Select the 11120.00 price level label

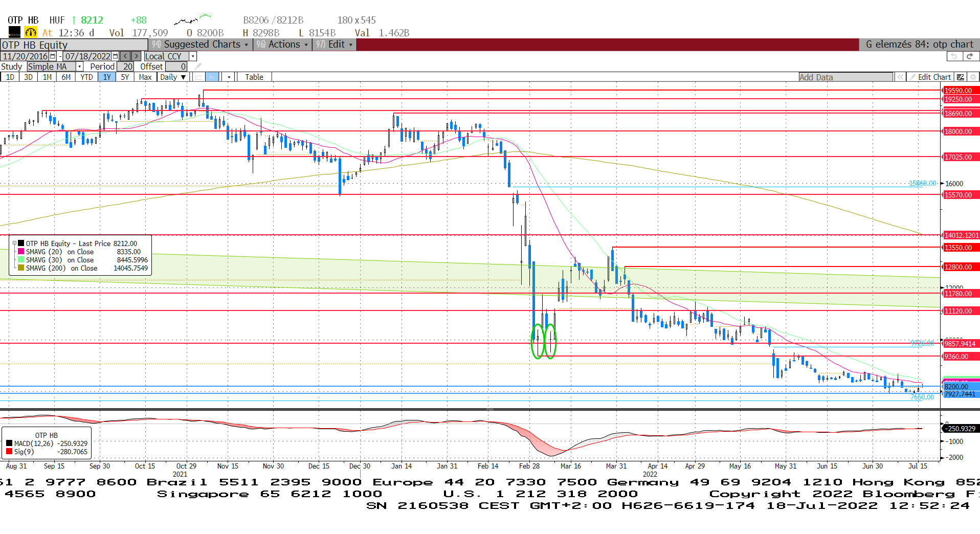click(961, 311)
